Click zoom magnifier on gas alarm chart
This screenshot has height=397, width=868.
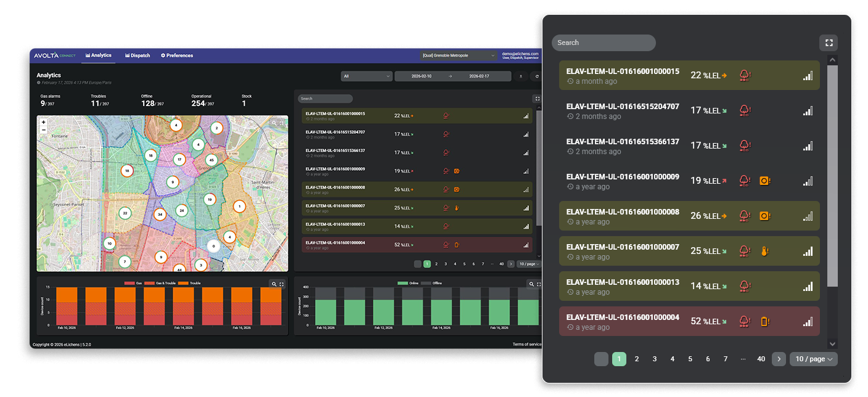point(274,284)
